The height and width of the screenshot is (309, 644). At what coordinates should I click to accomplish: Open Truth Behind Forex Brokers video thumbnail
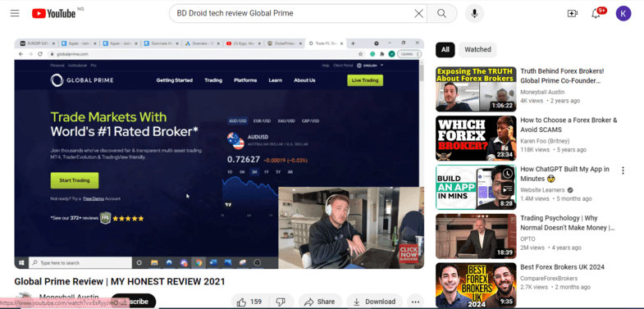tap(476, 89)
